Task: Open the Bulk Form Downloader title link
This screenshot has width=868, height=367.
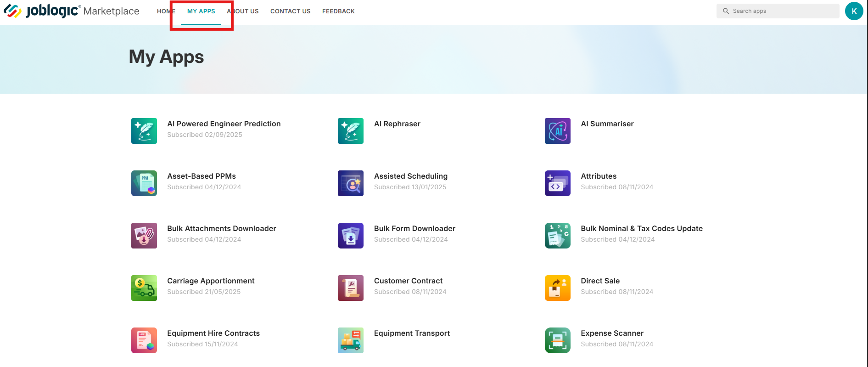Action: [x=414, y=228]
